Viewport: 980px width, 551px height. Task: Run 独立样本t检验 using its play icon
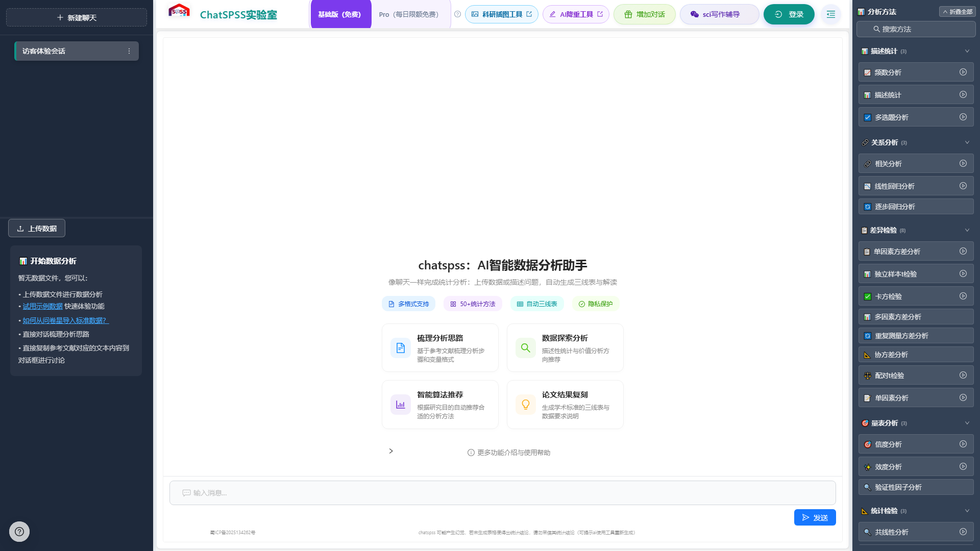point(963,274)
